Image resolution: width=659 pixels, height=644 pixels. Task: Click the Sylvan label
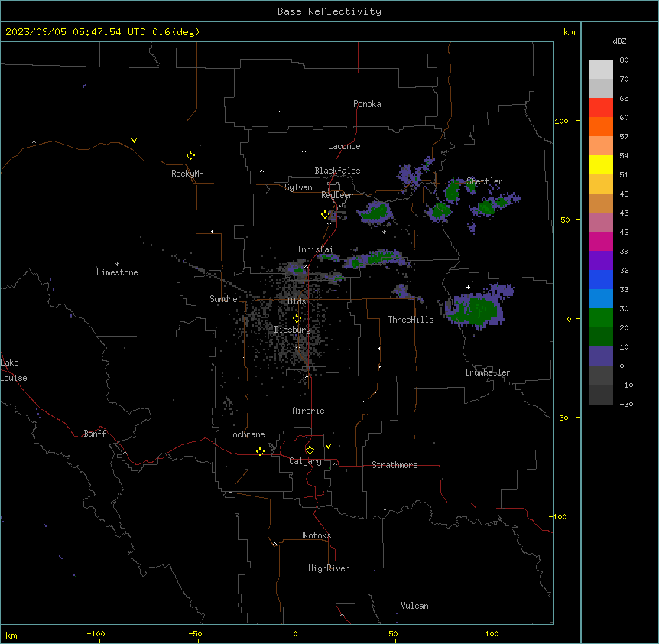pos(298,187)
